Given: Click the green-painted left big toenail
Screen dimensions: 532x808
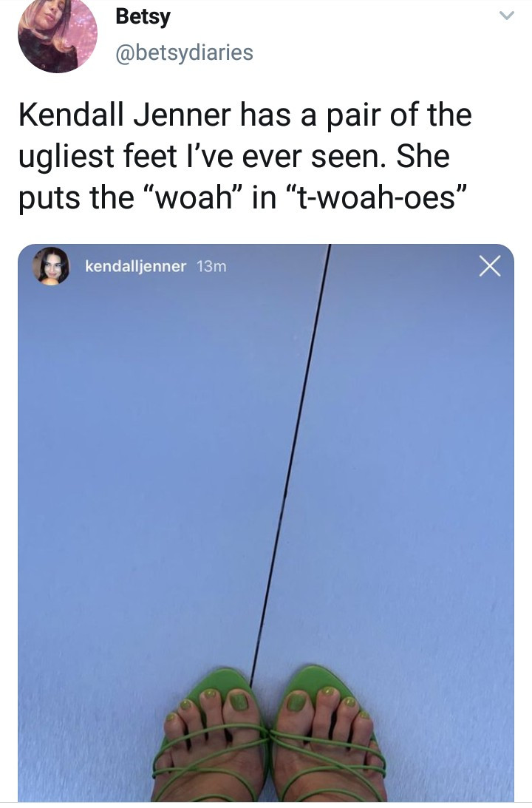Looking at the screenshot, I should (x=239, y=702).
